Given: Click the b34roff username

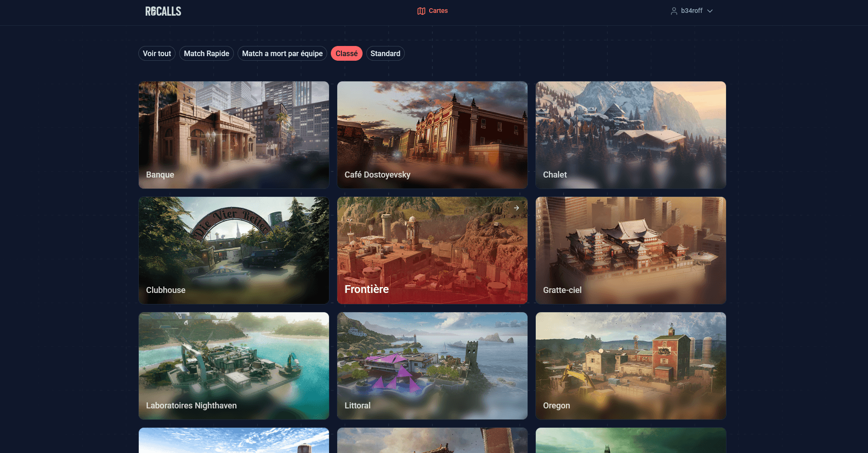Looking at the screenshot, I should [x=692, y=11].
